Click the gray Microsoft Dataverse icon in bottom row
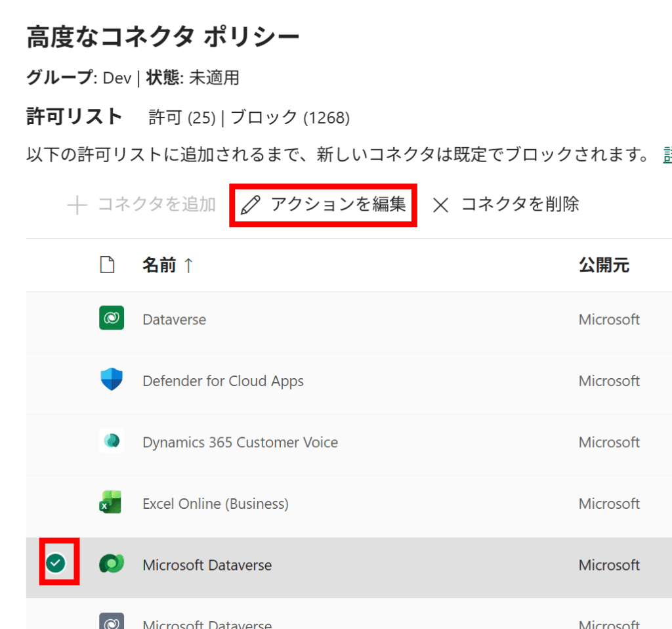This screenshot has width=672, height=629. [112, 621]
